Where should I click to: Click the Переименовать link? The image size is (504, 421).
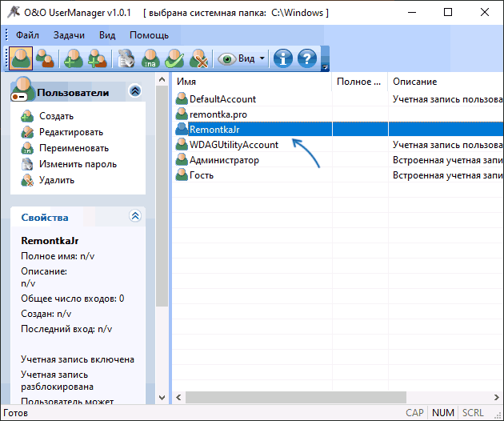coord(74,148)
